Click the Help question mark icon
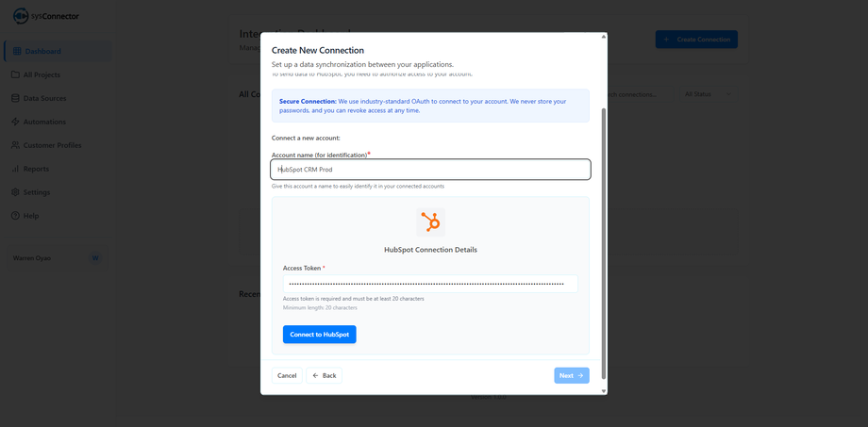 click(x=15, y=216)
